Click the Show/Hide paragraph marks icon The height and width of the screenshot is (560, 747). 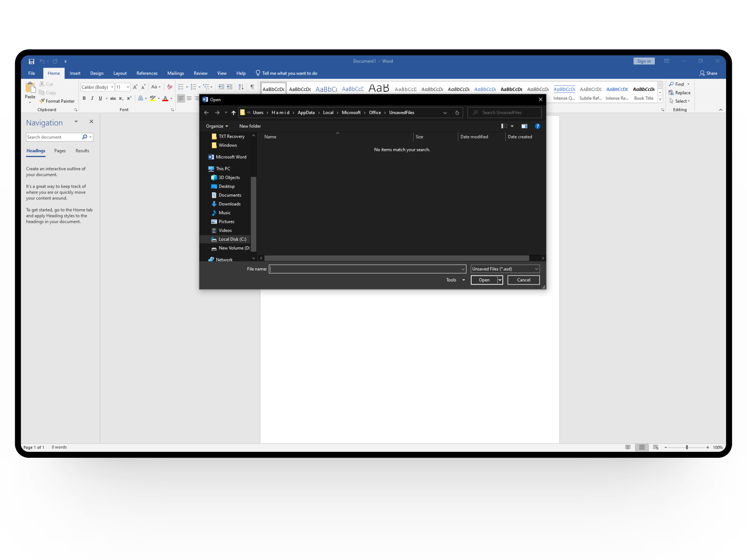(252, 87)
